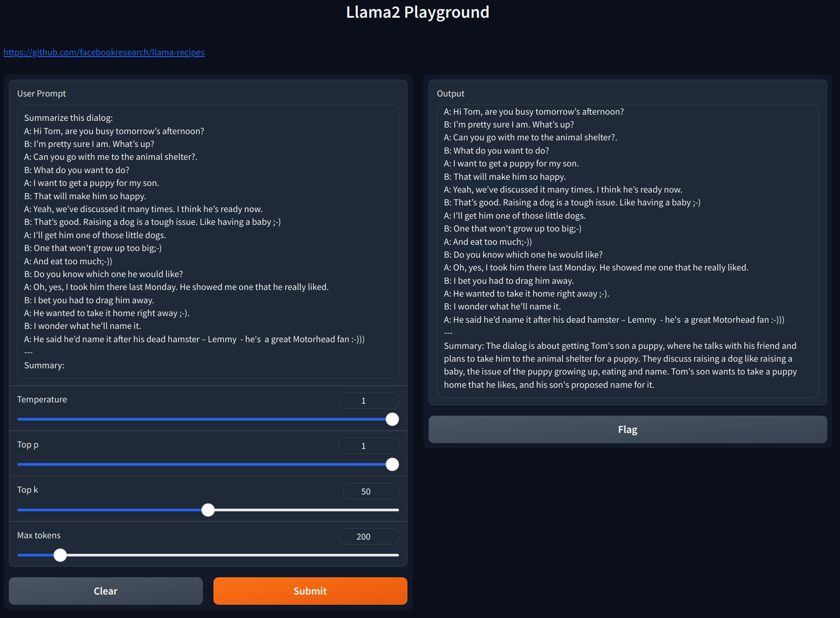Screen dimensions: 840x618
Task: Click the Submit button
Action: click(x=310, y=591)
